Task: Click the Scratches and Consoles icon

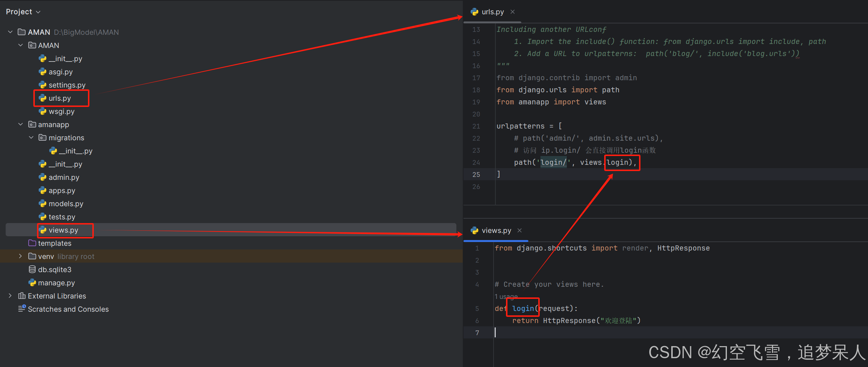Action: (21, 309)
